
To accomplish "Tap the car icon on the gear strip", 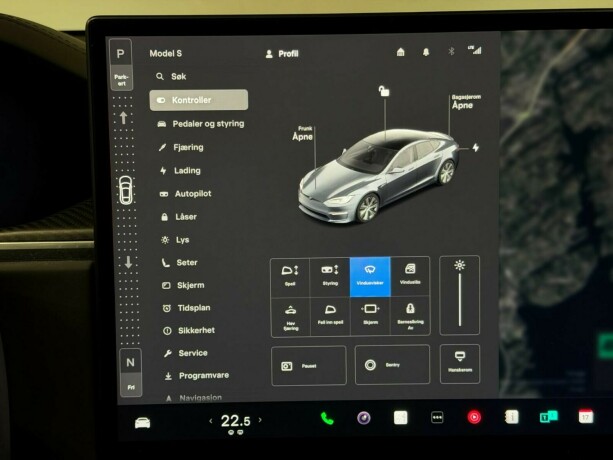I will 125,190.
